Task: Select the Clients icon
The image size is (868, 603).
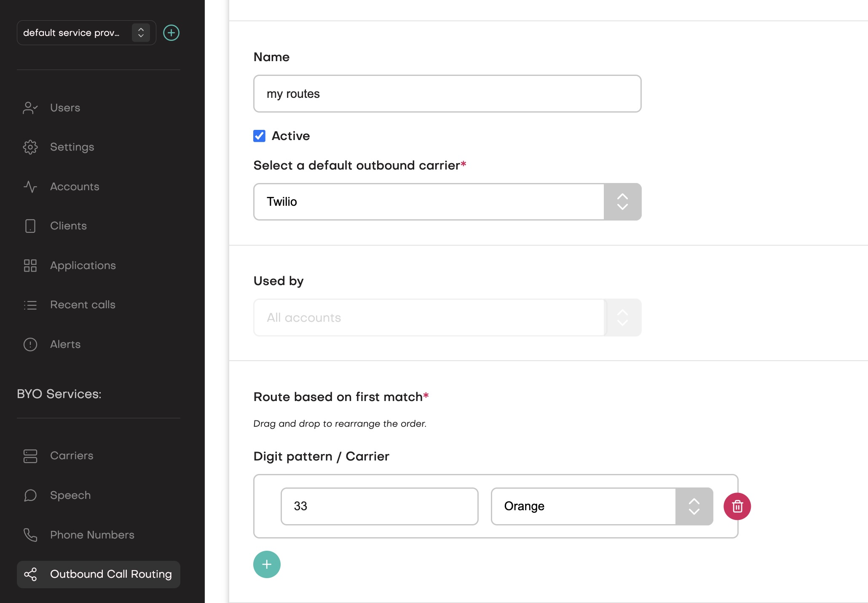Action: [30, 226]
